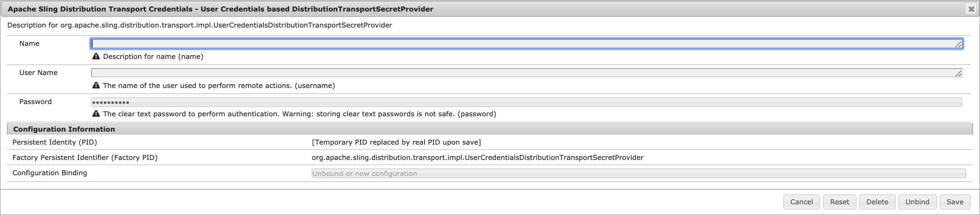Click the warning icon beside the username description
Screen dimensions: 980x215
tap(96, 85)
